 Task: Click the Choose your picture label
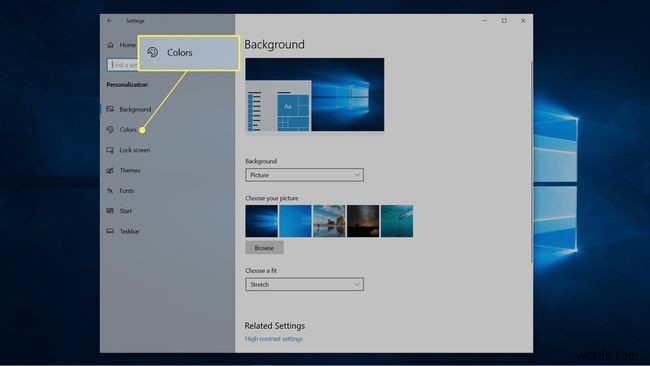pos(272,198)
